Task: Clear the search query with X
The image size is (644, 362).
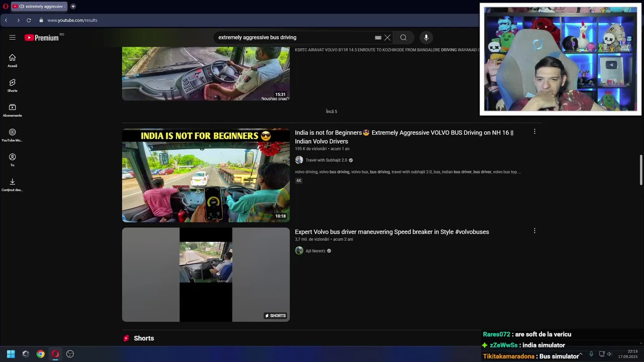Action: (387, 38)
